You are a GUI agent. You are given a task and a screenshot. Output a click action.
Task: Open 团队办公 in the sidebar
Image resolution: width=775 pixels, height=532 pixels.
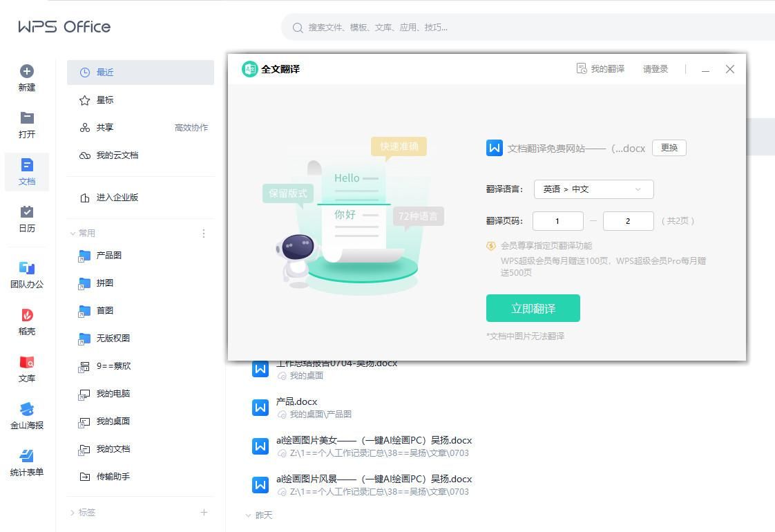click(27, 274)
